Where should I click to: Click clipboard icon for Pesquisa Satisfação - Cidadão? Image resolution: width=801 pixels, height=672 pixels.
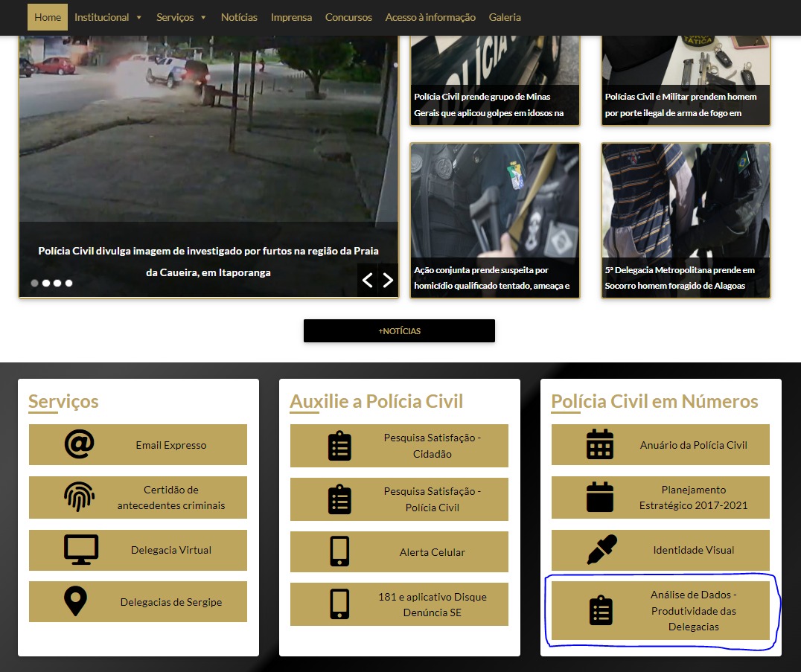click(339, 446)
